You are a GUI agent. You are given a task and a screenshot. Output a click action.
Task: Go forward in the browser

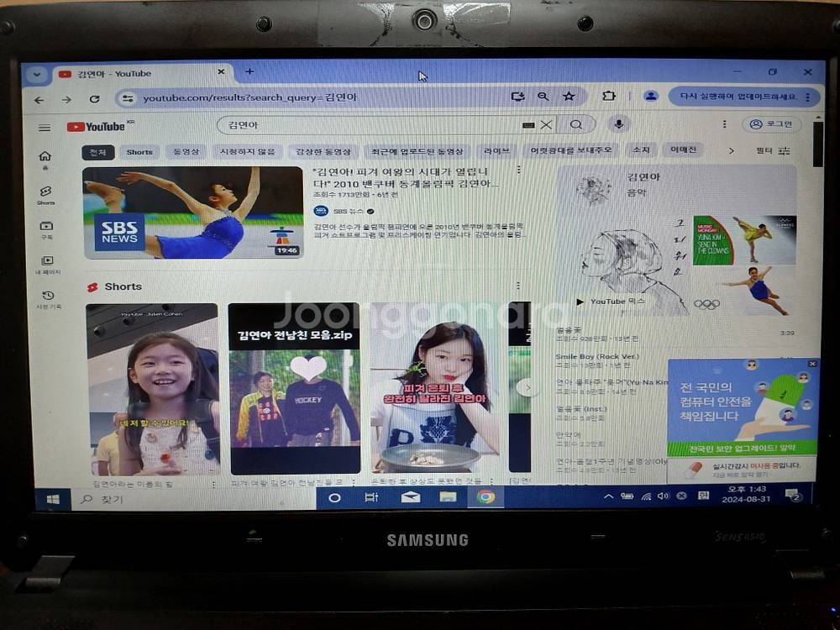[x=66, y=100]
